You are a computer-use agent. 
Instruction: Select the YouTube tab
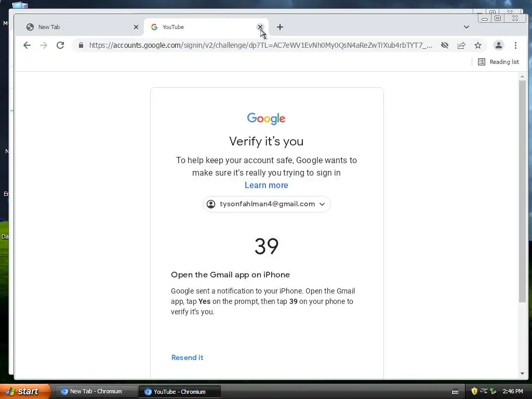[x=206, y=27]
